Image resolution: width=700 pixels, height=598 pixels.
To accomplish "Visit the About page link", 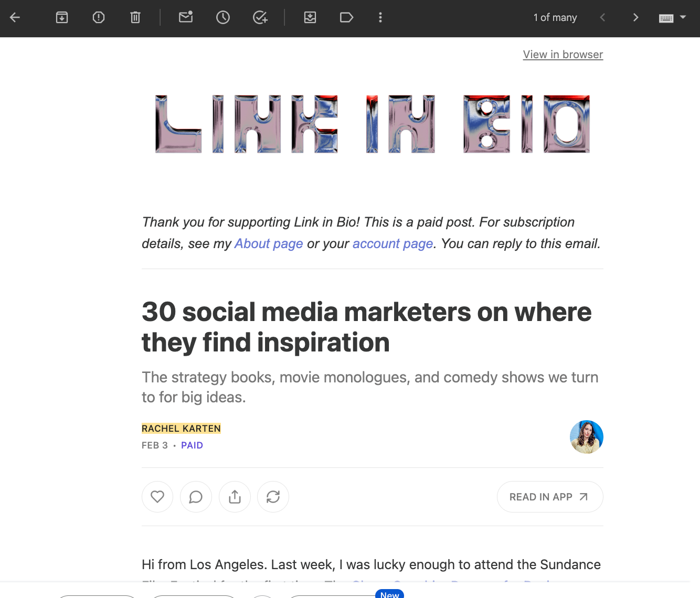I will coord(269,243).
